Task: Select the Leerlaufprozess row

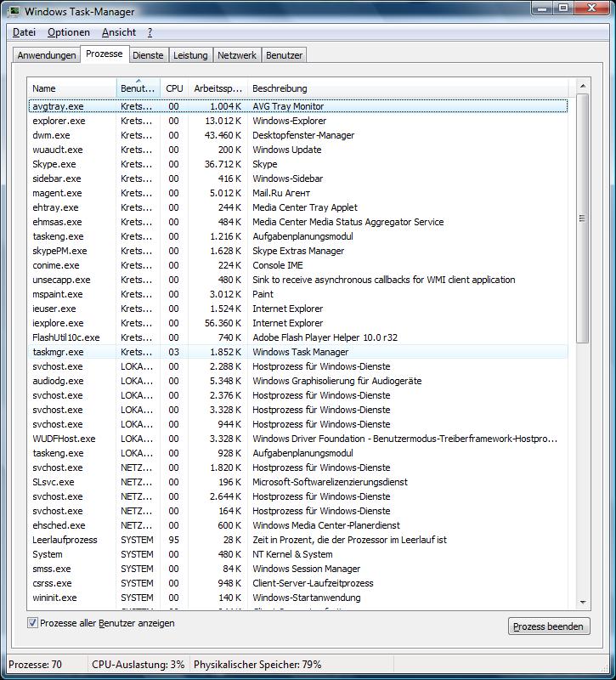Action: coord(298,540)
